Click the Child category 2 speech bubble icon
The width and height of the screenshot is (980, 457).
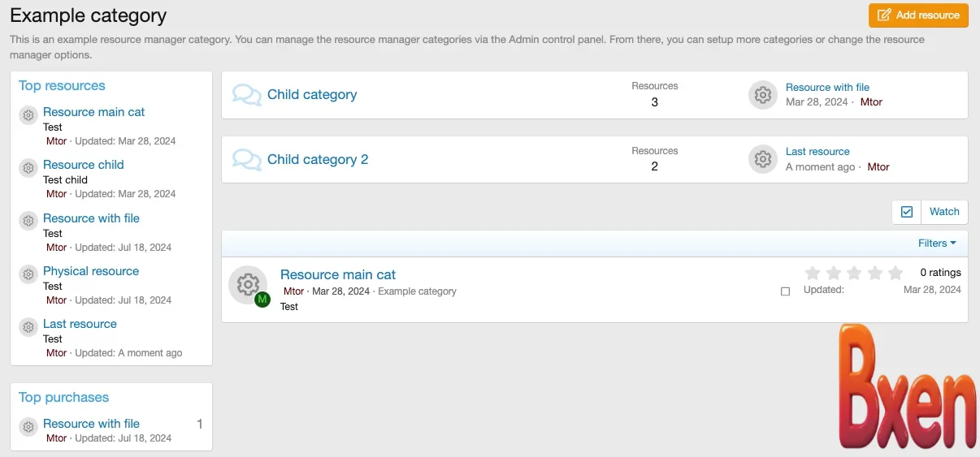click(x=246, y=160)
